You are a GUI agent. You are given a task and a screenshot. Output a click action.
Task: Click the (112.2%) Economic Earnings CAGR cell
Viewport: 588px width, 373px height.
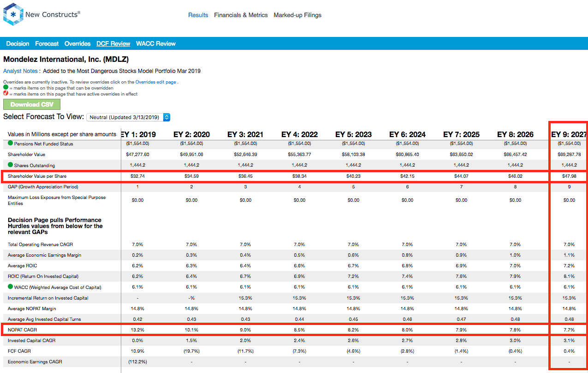tap(138, 361)
